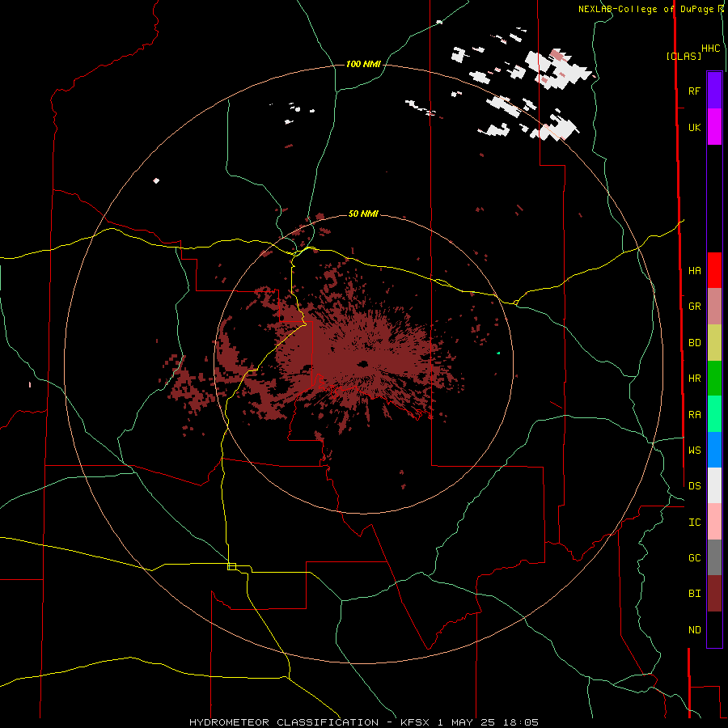Click the isolated white echo west of center

click(x=156, y=180)
